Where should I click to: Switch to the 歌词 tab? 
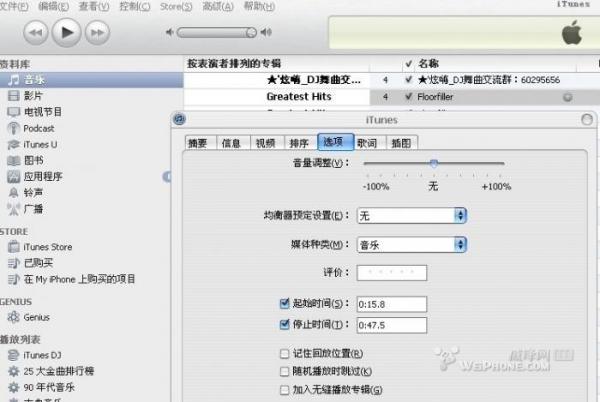point(370,143)
